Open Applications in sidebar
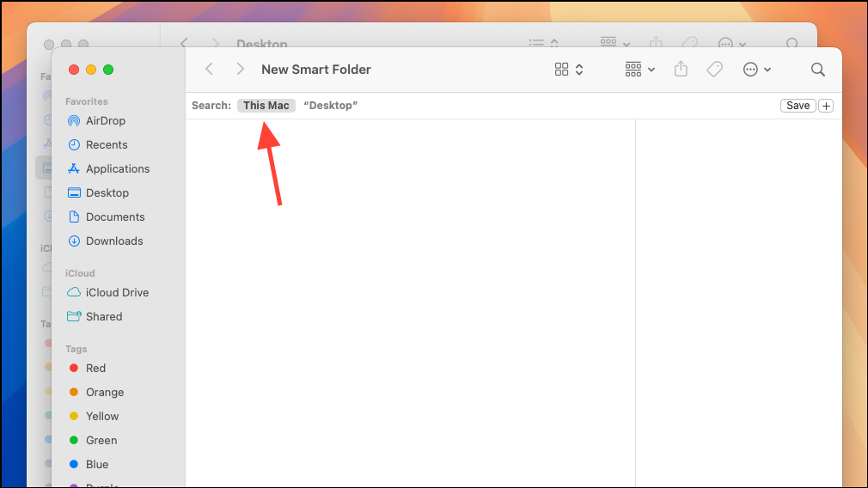 pyautogui.click(x=118, y=168)
